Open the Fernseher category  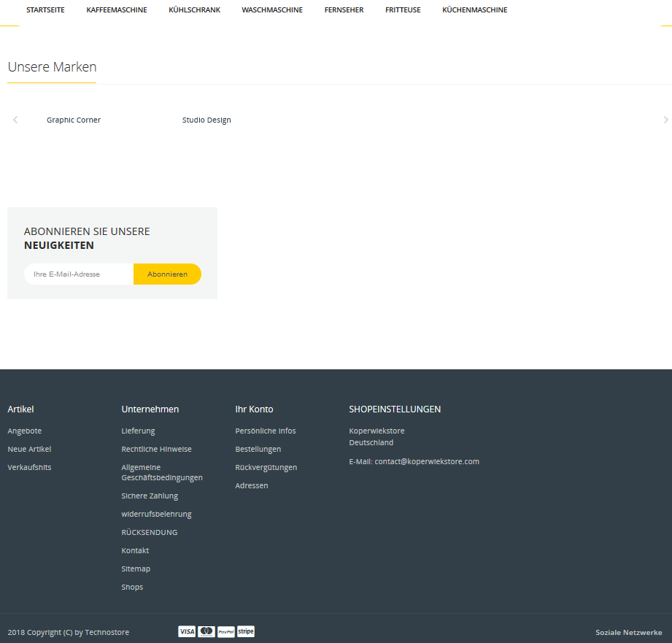coord(344,10)
